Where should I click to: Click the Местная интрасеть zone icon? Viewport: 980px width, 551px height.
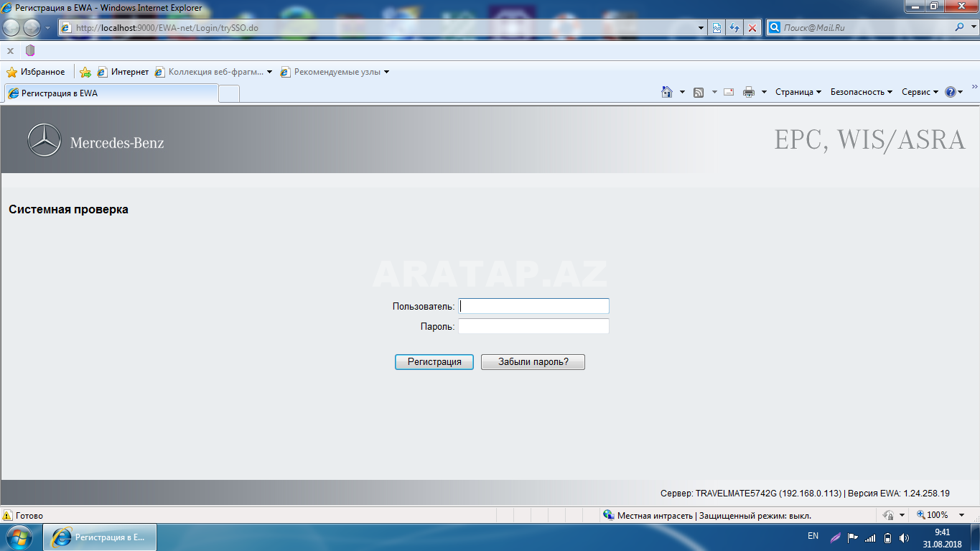click(609, 515)
